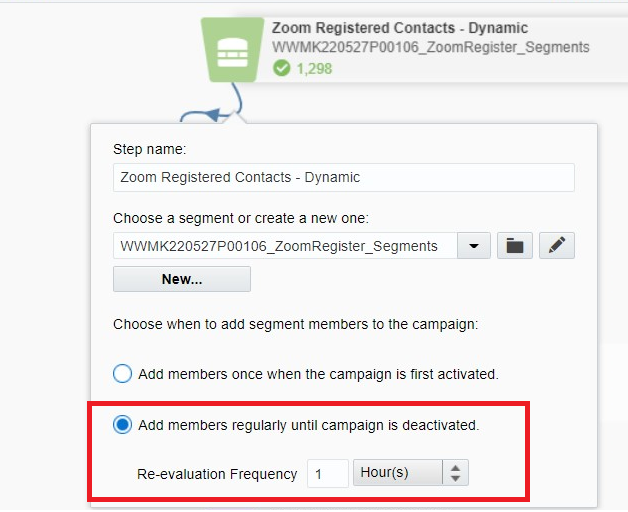Click the green segment step icon
This screenshot has height=512, width=628.
232,48
